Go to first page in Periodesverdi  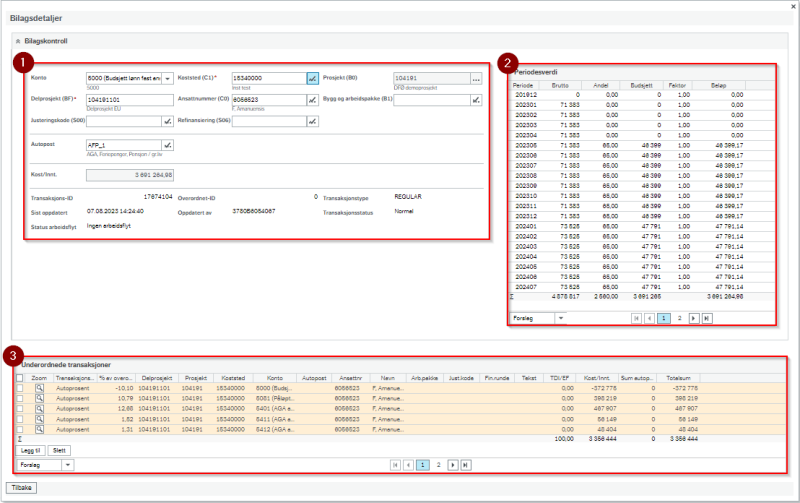pos(636,318)
